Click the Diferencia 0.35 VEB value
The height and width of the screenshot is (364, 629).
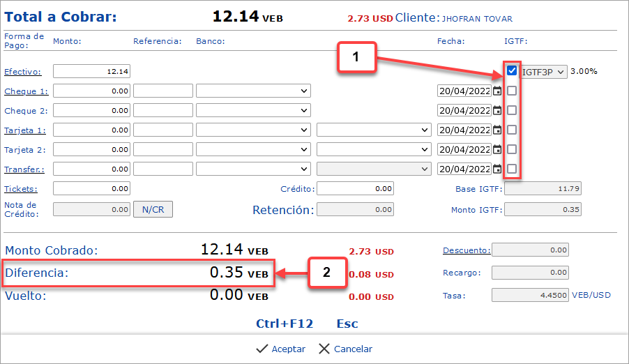click(x=239, y=273)
